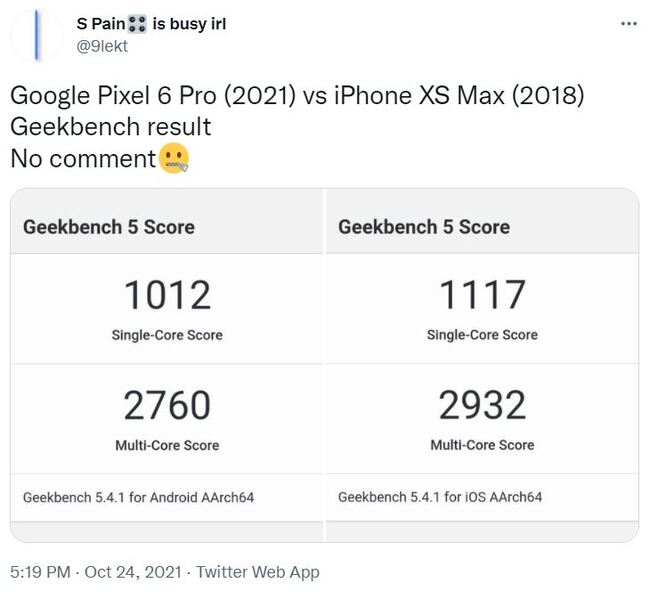Click the 1117 single-core score
Viewport: 650px width, 591px height.
click(482, 296)
